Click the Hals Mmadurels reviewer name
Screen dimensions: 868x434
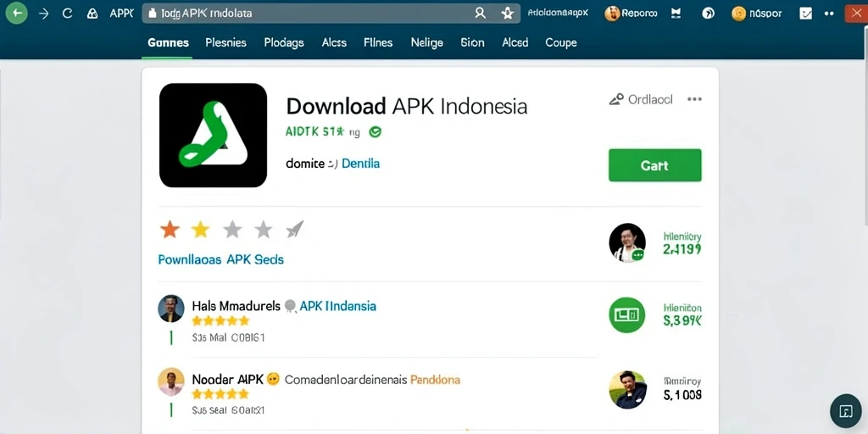(x=236, y=305)
